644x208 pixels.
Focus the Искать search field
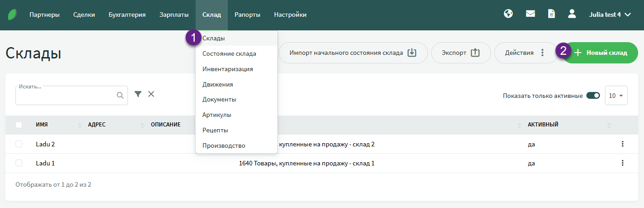tap(66, 96)
